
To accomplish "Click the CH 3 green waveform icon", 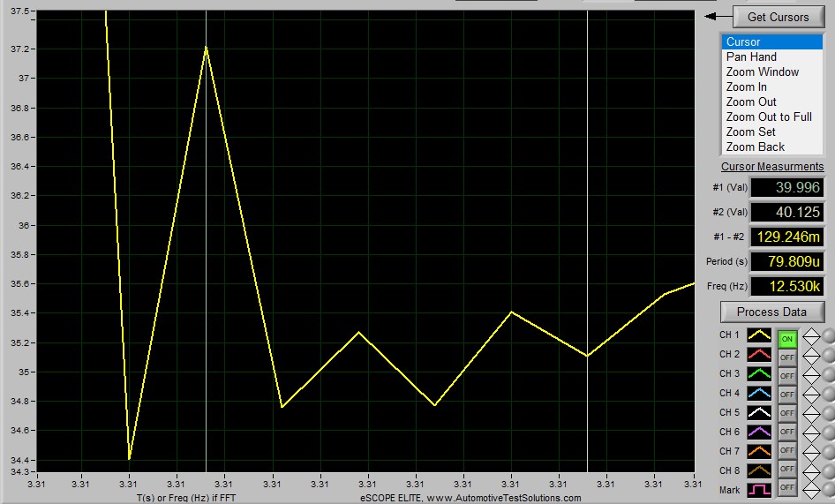I will pyautogui.click(x=759, y=375).
